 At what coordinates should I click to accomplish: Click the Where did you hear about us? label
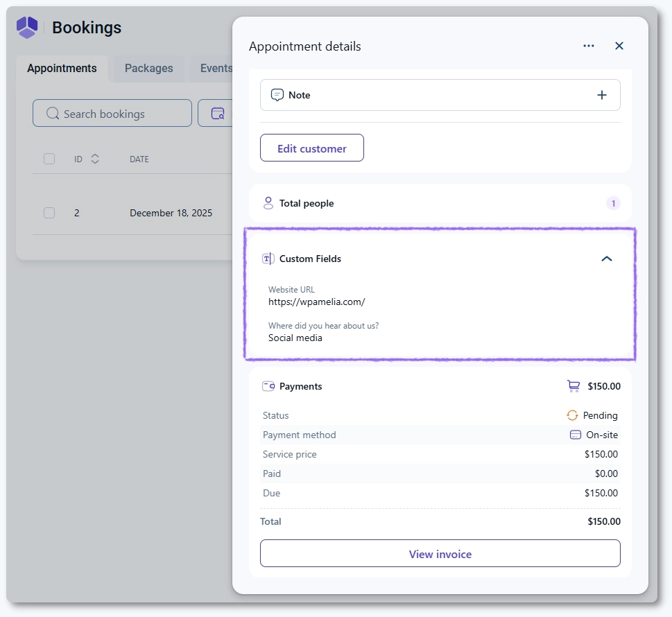(x=324, y=326)
